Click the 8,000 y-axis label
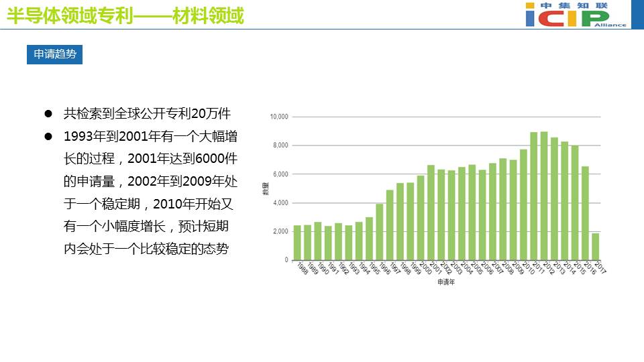 [280, 145]
